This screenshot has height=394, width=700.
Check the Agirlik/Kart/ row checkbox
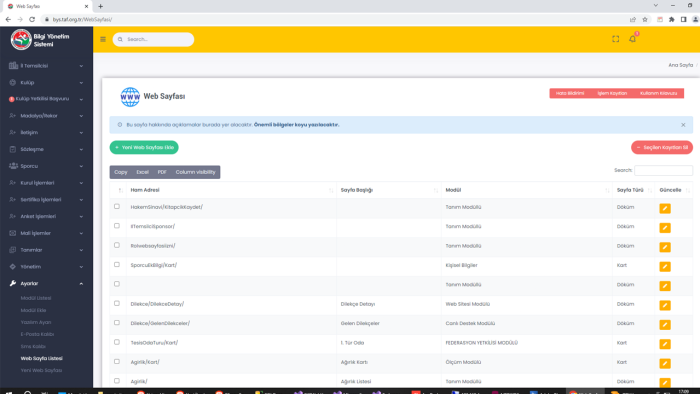pos(117,361)
